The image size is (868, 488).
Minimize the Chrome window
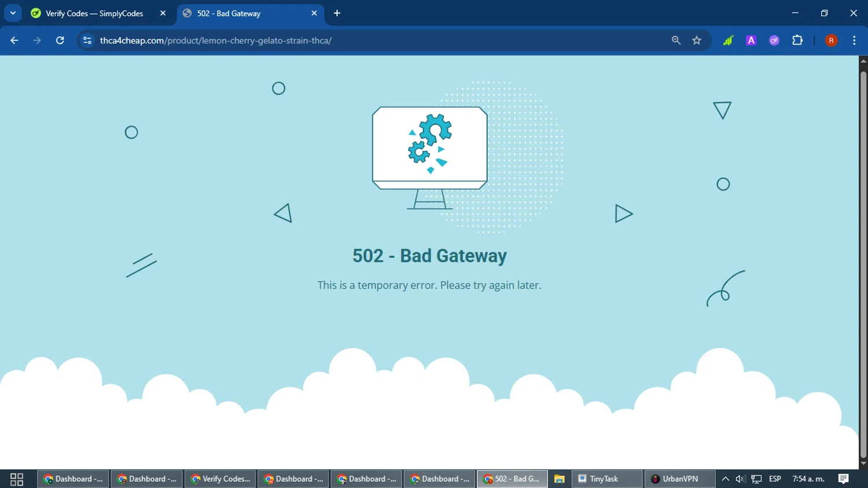[795, 13]
